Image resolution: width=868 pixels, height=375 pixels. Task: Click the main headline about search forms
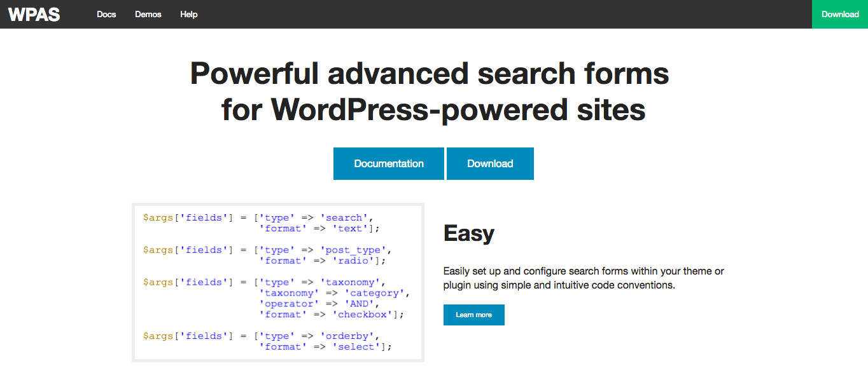[429, 92]
